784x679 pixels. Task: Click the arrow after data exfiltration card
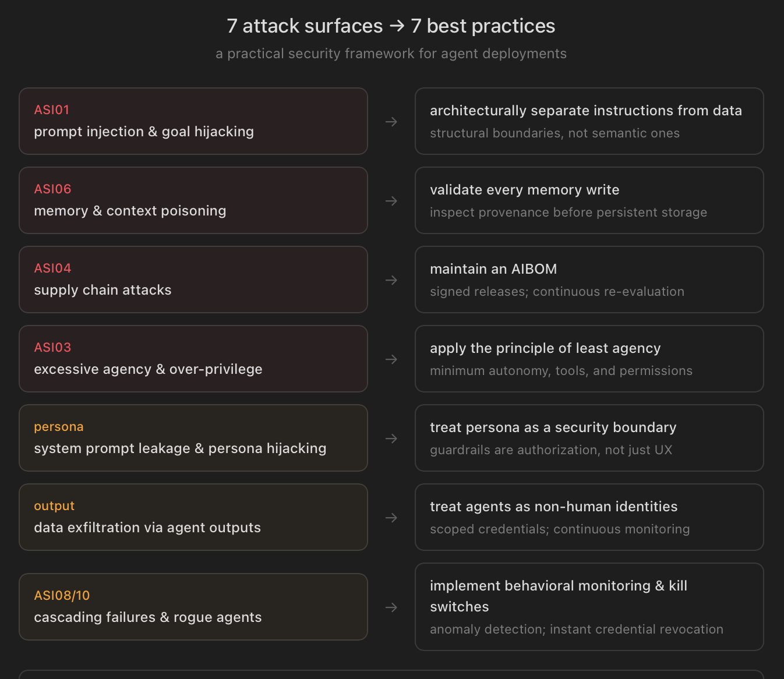(391, 518)
